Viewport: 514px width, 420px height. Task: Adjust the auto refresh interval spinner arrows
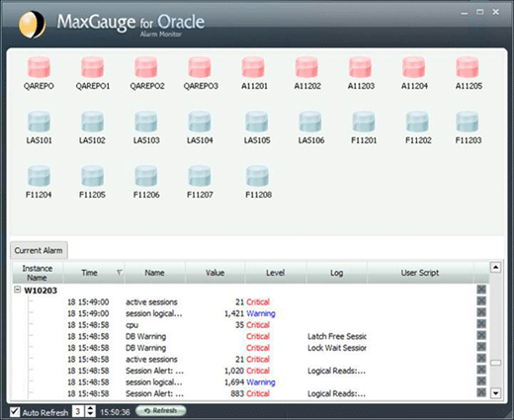(90, 411)
